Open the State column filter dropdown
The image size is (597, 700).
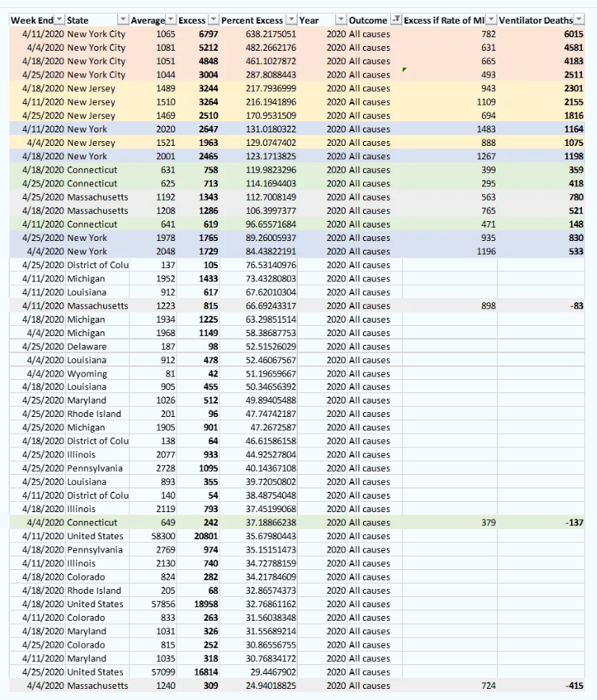(x=122, y=19)
